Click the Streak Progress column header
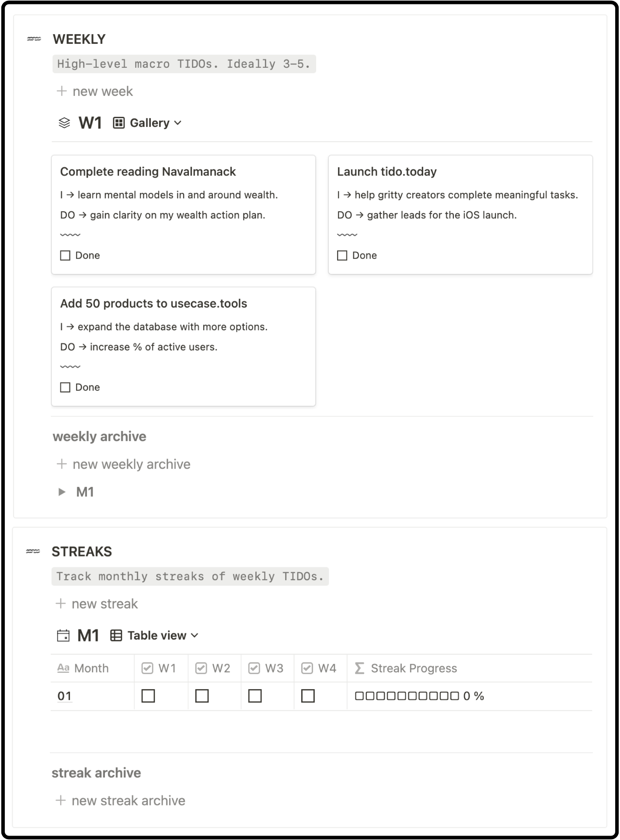Viewport: 620px width, 840px height. tap(414, 668)
